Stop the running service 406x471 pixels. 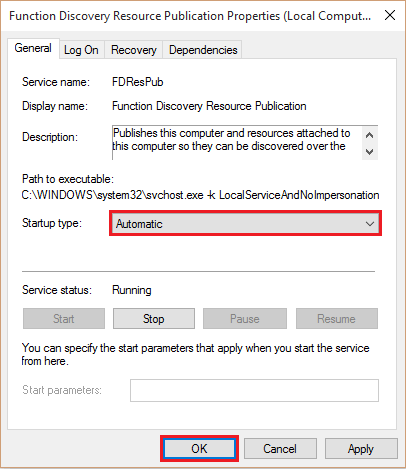click(154, 319)
